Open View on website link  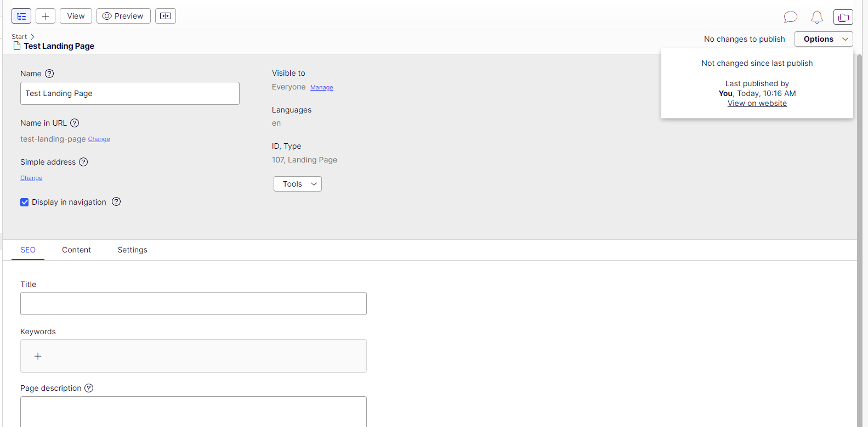coord(757,103)
